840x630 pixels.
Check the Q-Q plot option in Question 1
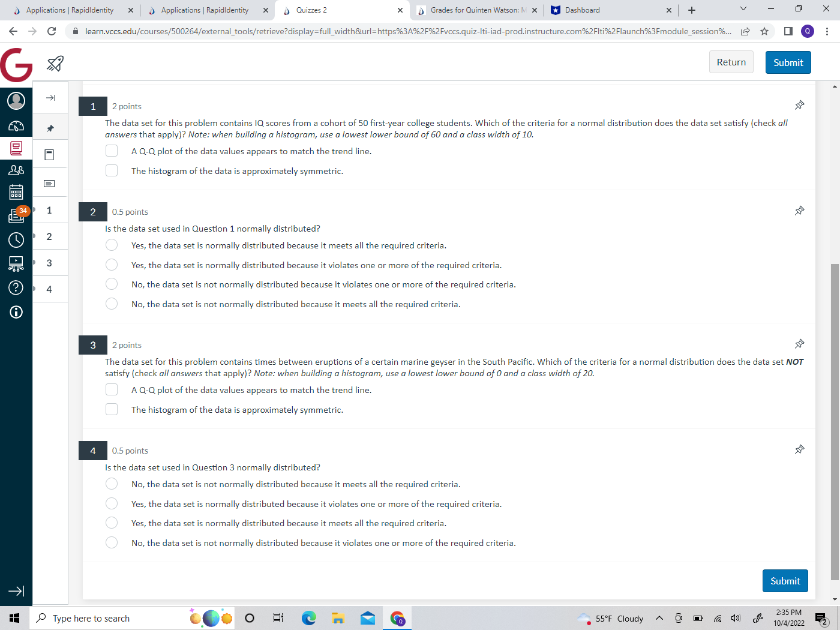[112, 151]
